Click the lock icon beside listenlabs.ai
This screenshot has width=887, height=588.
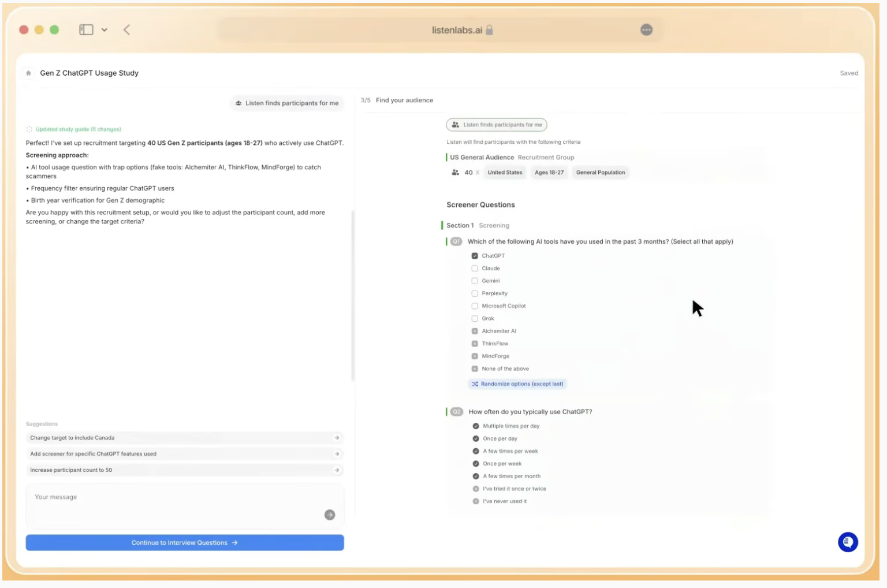(490, 30)
